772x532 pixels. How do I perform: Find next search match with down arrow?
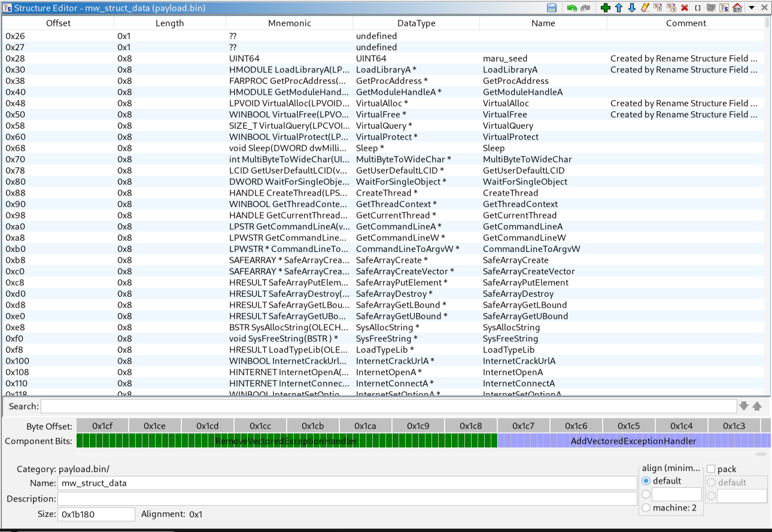coord(744,406)
